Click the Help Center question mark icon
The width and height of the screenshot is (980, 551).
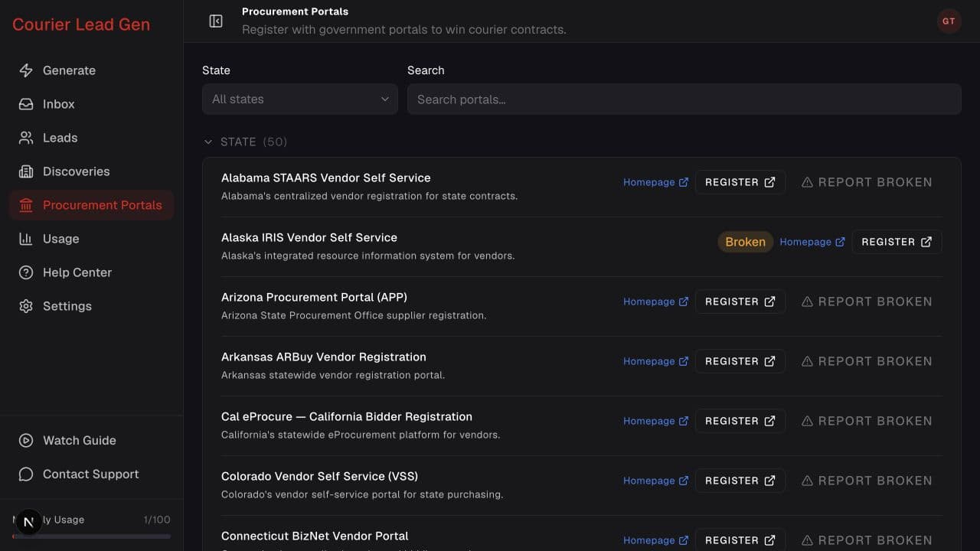[26, 272]
